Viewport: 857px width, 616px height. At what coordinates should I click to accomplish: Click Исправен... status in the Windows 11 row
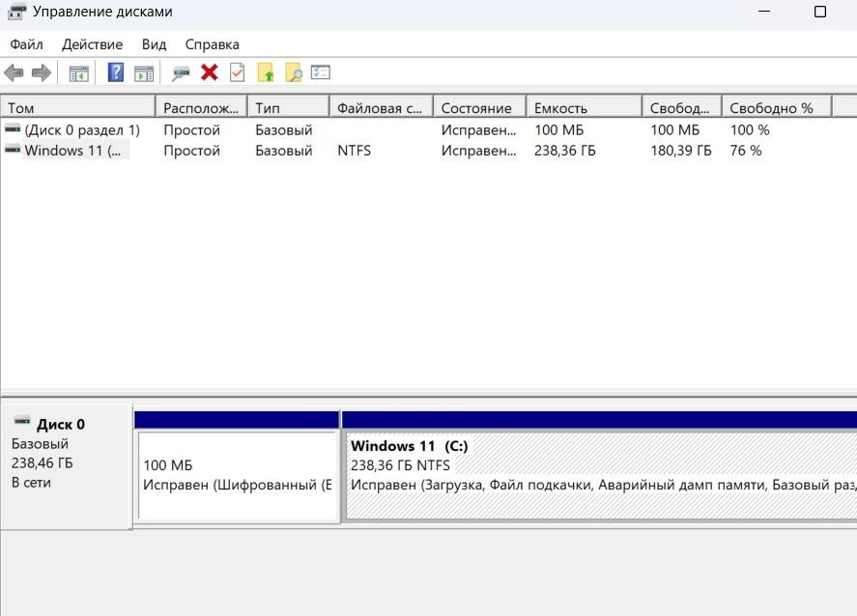coord(478,151)
